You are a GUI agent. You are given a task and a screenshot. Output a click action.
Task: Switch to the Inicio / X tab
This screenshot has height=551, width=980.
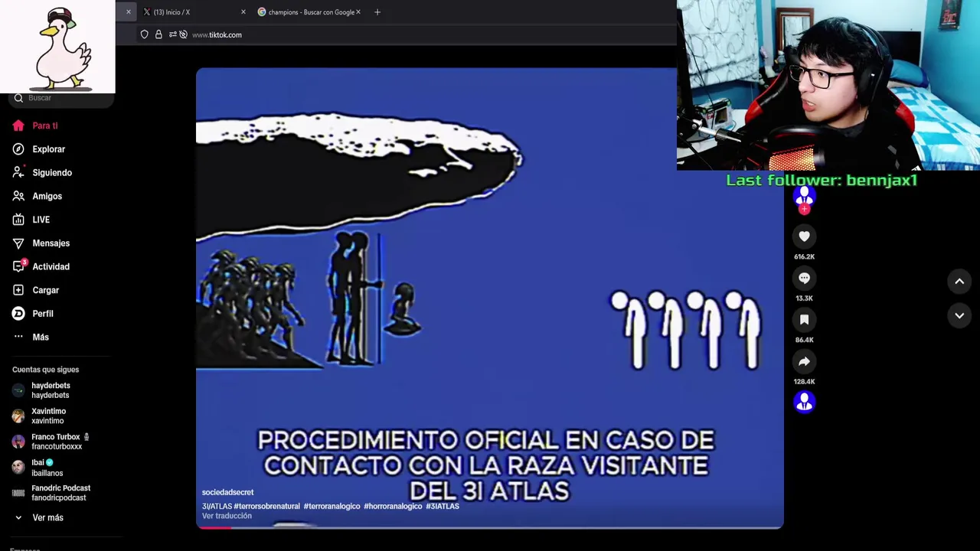point(171,12)
